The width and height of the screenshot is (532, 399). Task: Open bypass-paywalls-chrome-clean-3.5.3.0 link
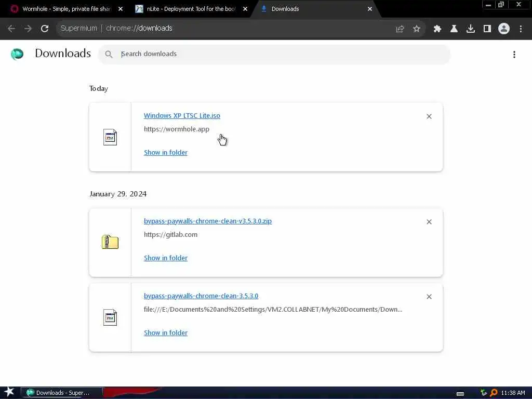pos(201,296)
